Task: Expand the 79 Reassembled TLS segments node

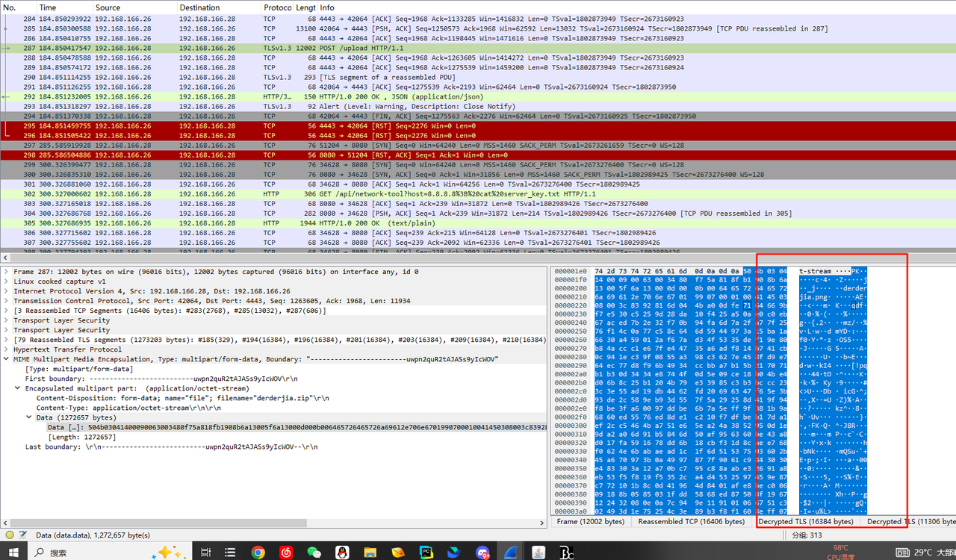Action: (7, 340)
